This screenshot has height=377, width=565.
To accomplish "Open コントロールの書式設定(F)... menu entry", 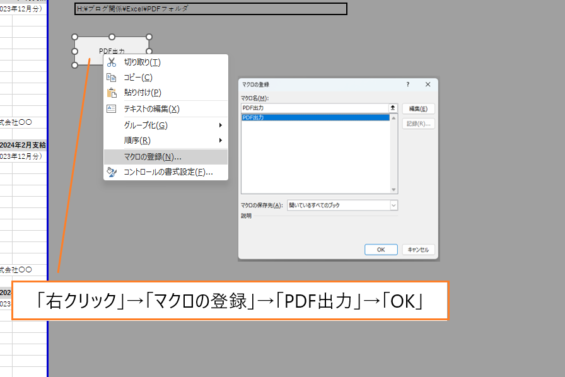I will [x=166, y=172].
